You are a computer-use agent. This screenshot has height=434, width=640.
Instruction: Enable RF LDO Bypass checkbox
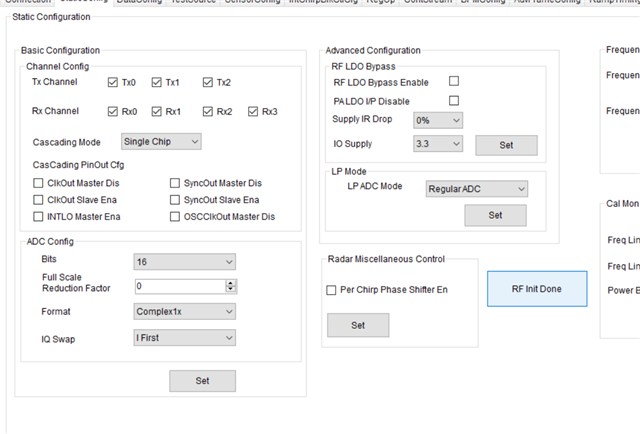click(x=454, y=81)
